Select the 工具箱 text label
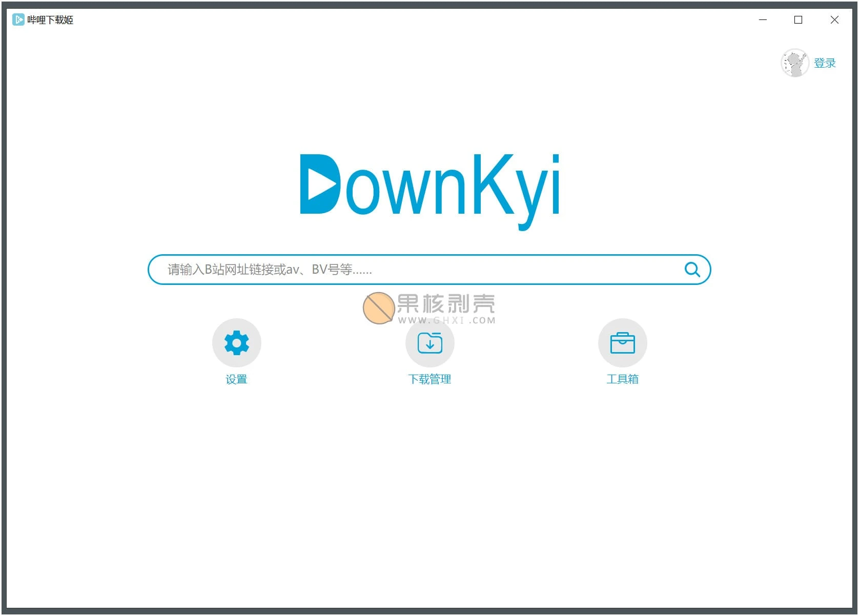This screenshot has width=859, height=616. (x=622, y=379)
